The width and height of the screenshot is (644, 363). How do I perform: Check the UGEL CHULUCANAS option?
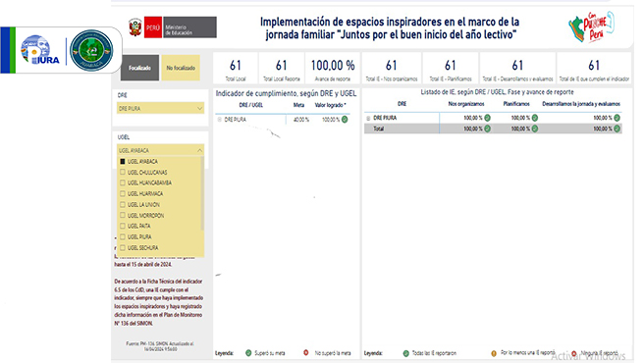123,172
